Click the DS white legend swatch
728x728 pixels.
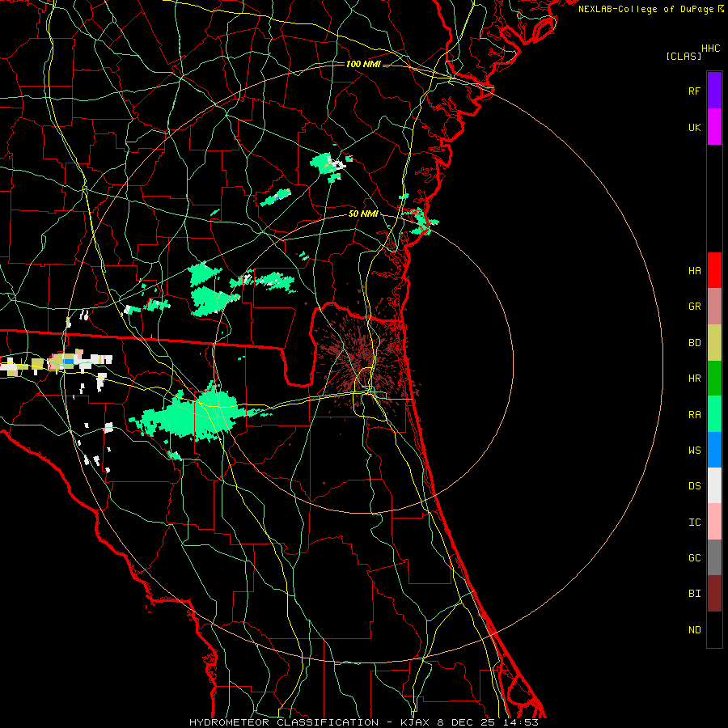coord(714,485)
